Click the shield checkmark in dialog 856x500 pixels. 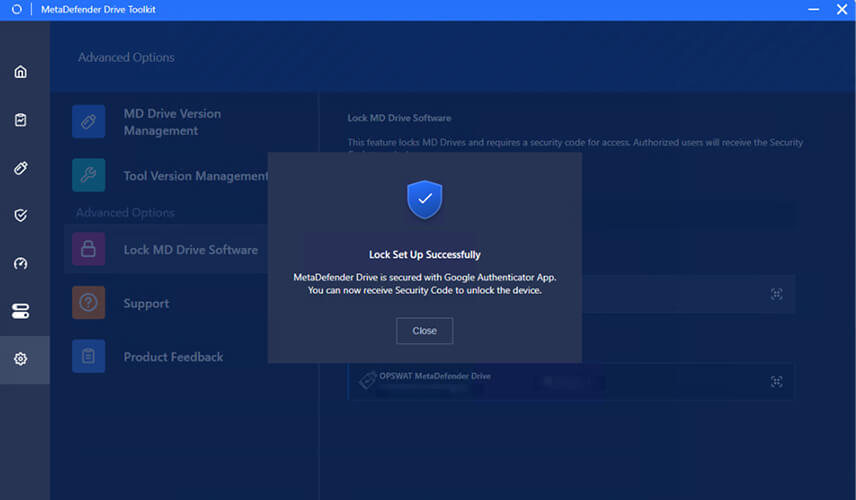425,199
